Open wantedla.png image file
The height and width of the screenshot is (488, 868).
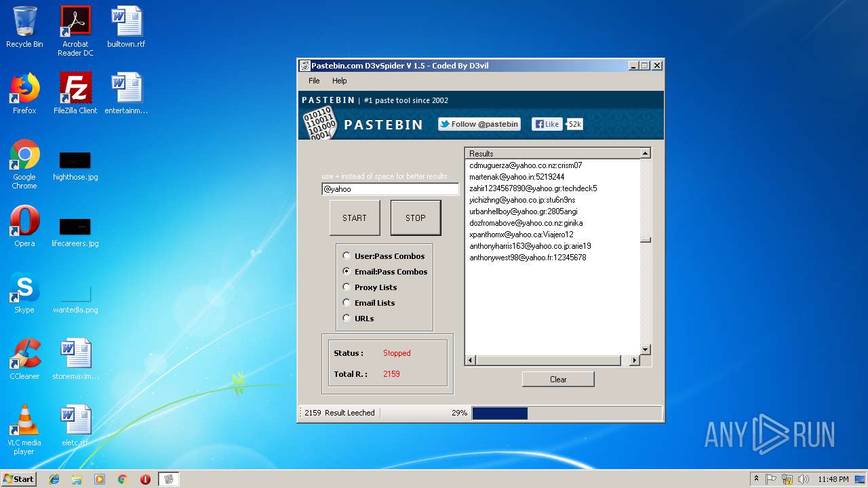click(75, 297)
